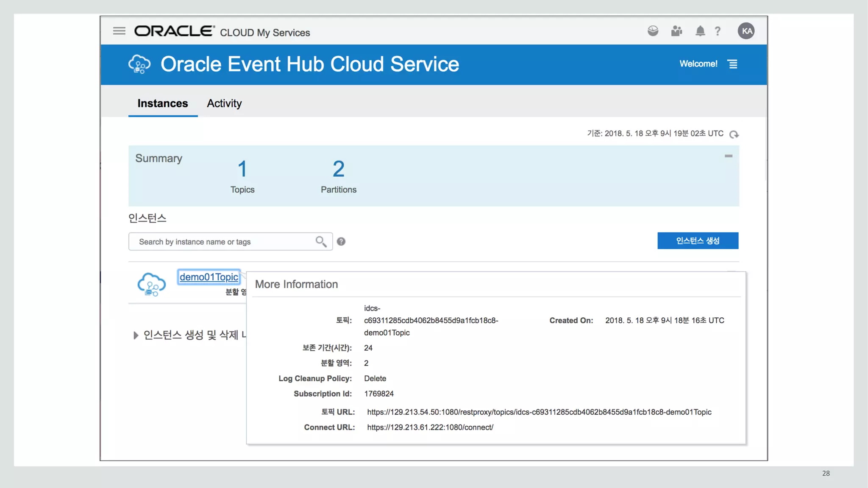Click the Welcome! link
This screenshot has width=868, height=488.
698,64
